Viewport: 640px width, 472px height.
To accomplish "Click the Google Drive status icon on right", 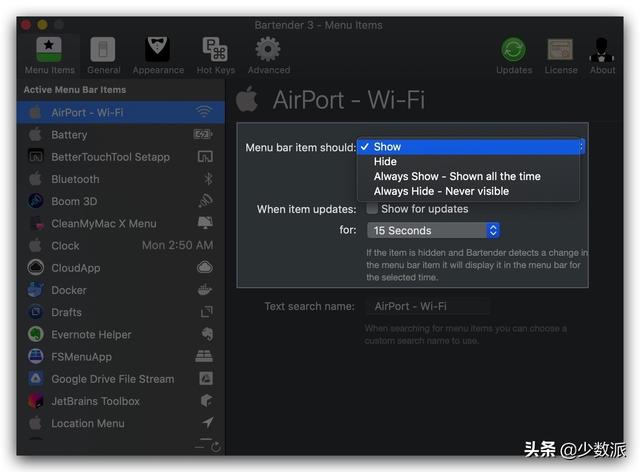I will 206,378.
